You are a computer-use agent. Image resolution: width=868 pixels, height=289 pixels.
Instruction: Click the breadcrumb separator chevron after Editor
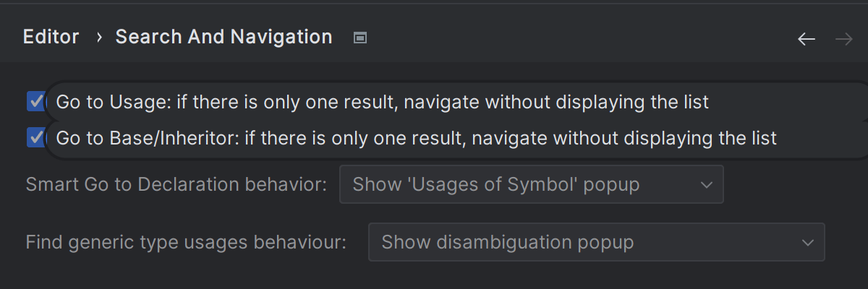point(99,38)
